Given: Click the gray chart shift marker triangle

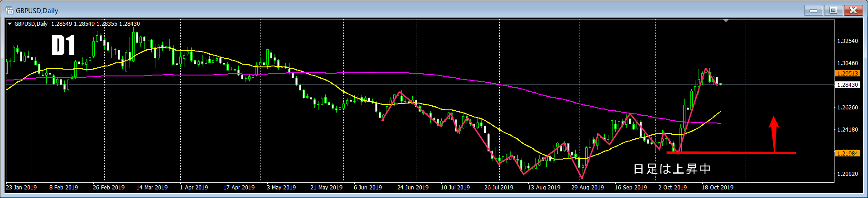Looking at the screenshot, I should [726, 21].
